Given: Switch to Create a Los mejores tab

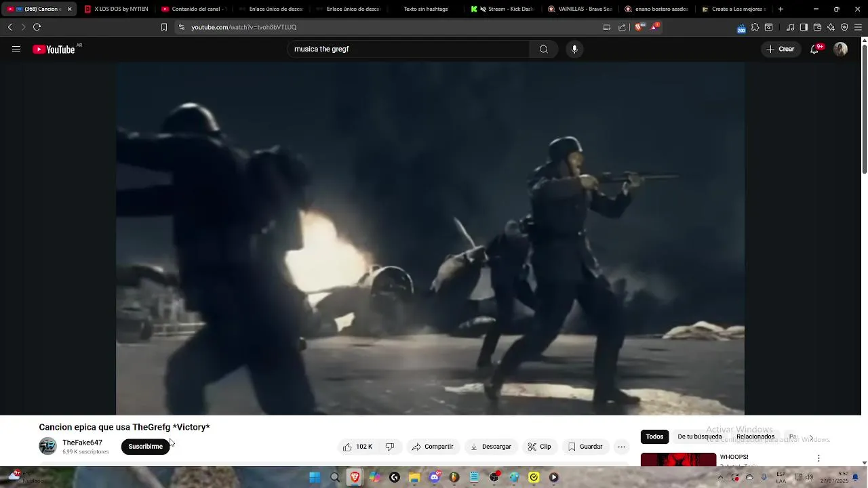Looking at the screenshot, I should click(x=734, y=9).
